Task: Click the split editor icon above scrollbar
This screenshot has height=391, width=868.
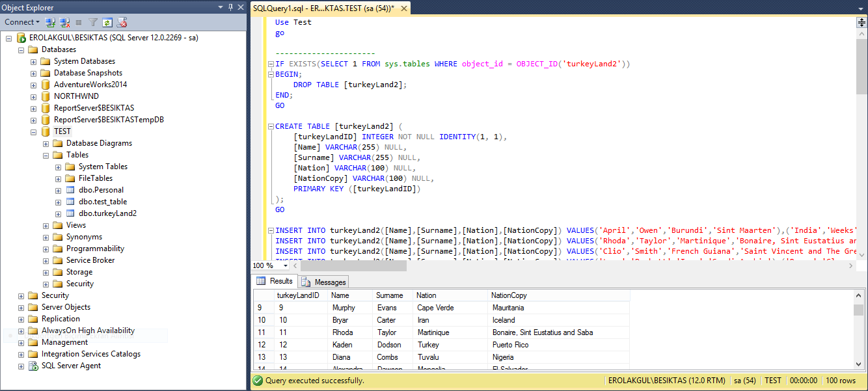Action: click(861, 22)
